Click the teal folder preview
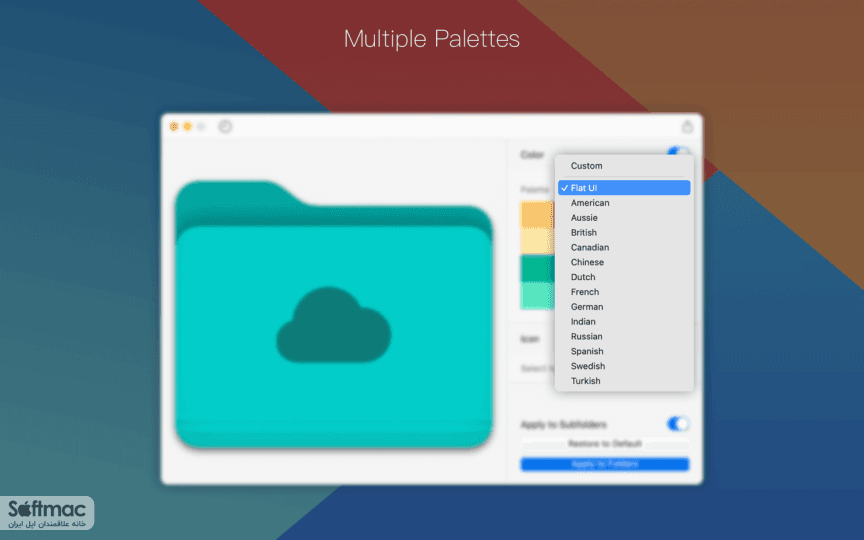864x540 pixels. [333, 314]
